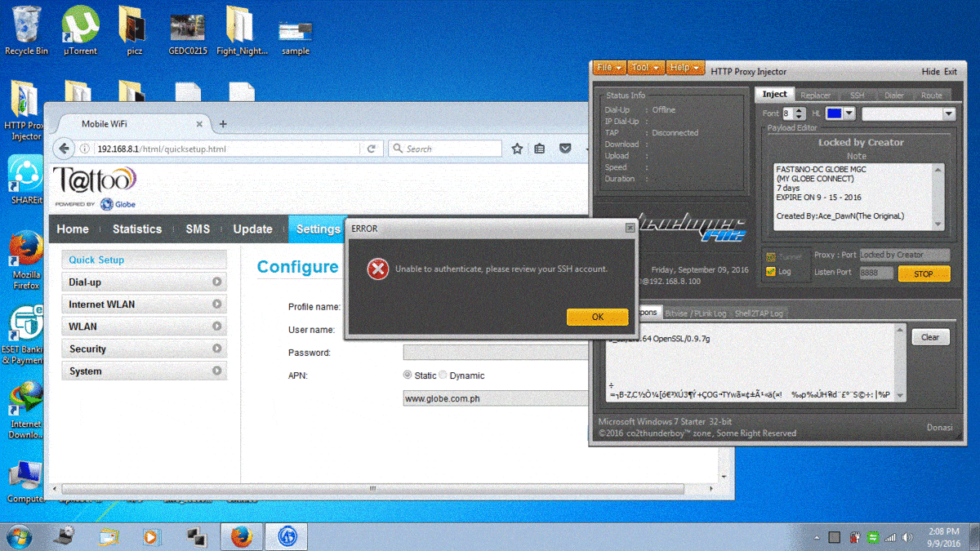Click the APN field showing www.globe.com.ph

coord(495,399)
